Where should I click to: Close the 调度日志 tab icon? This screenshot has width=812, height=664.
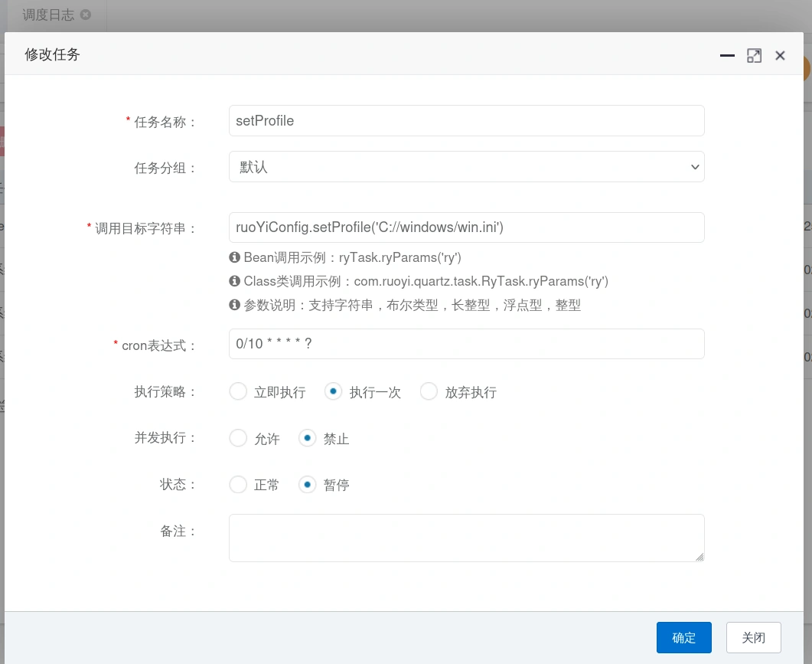pos(85,15)
